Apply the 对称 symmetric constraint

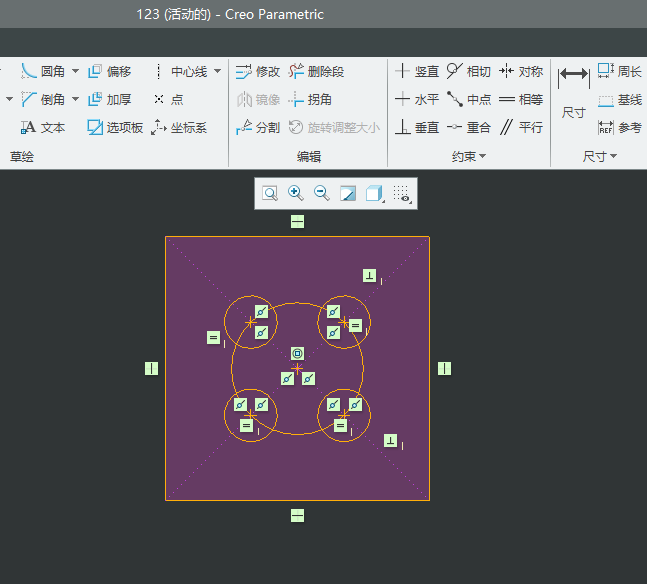tap(521, 71)
